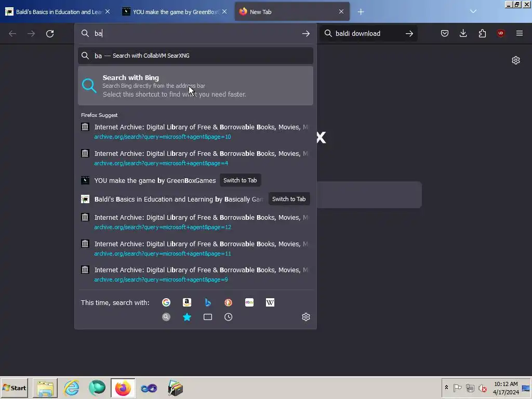Open search settings gear in dropdown
This screenshot has width=532, height=399.
click(x=305, y=317)
